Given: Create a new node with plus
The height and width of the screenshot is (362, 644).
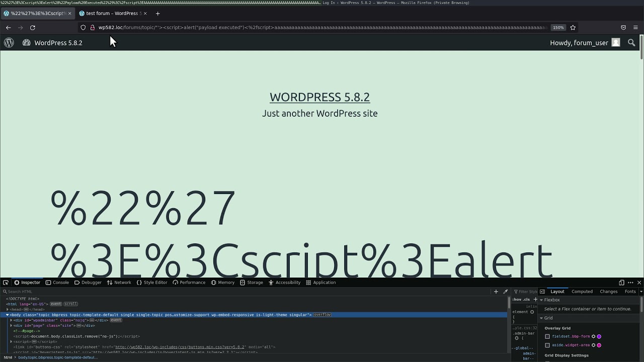Looking at the screenshot, I should (x=496, y=292).
